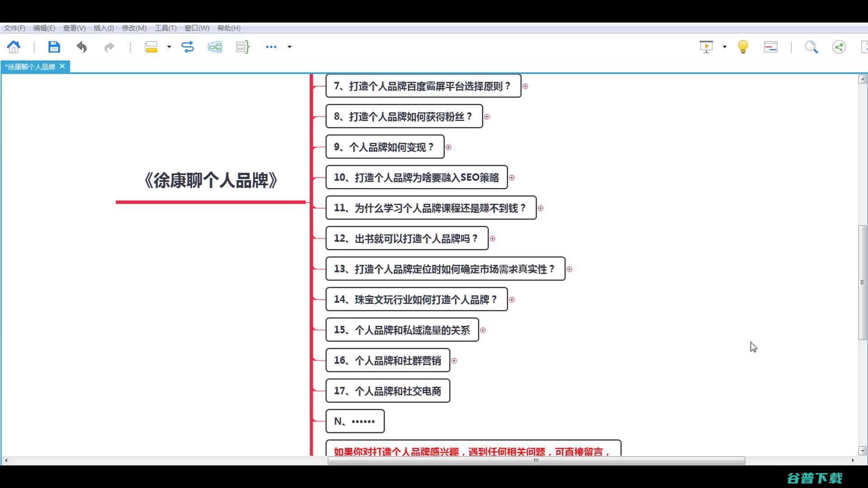The image size is (868, 488).
Task: Open the Gantt chart icon
Action: coord(771,47)
